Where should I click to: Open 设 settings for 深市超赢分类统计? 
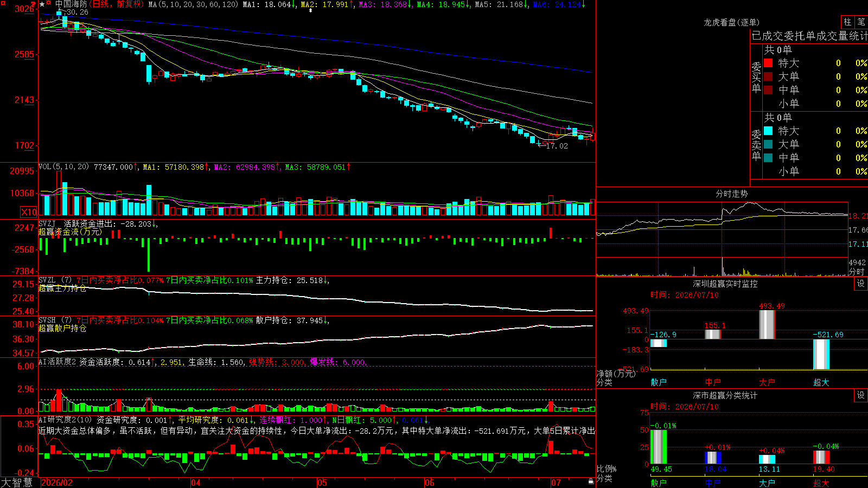pos(861,395)
